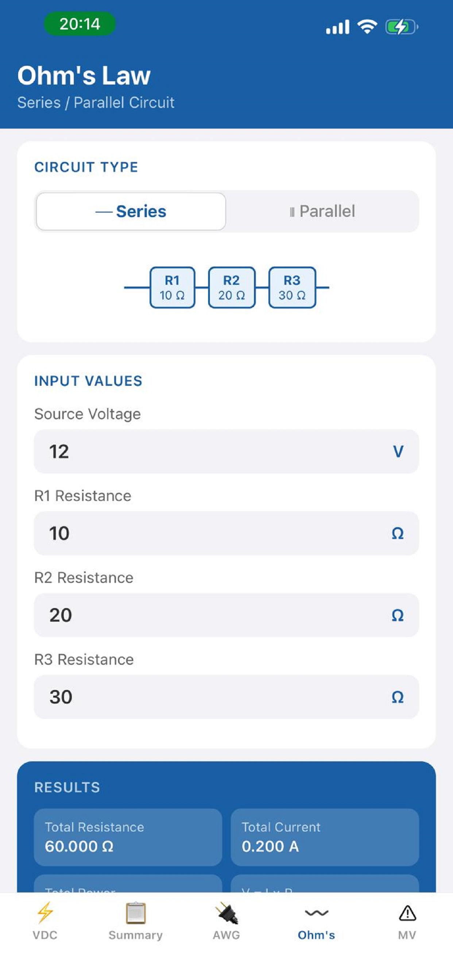Screen dimensions: 453x980
Task: Tap the battery charging icon
Action: (x=402, y=27)
